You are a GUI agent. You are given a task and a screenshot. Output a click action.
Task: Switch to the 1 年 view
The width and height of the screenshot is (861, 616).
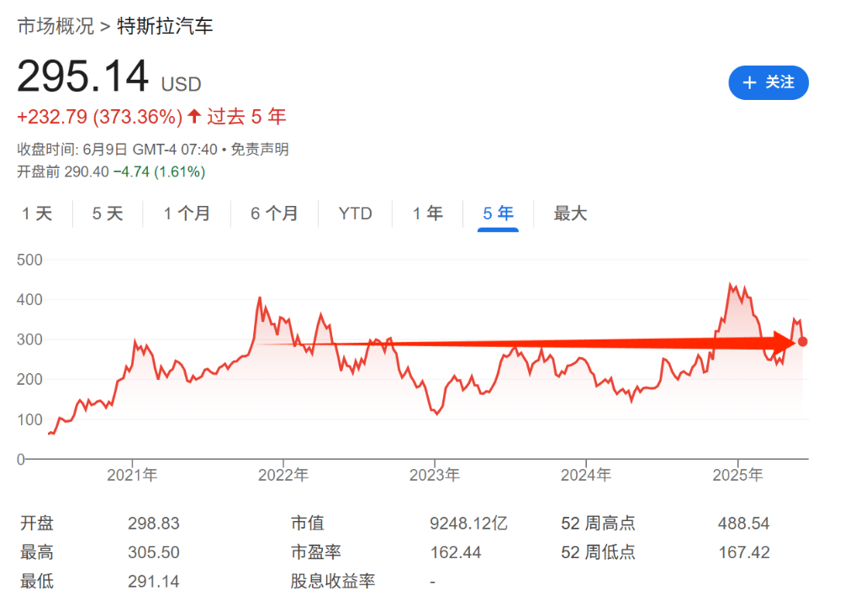[427, 213]
